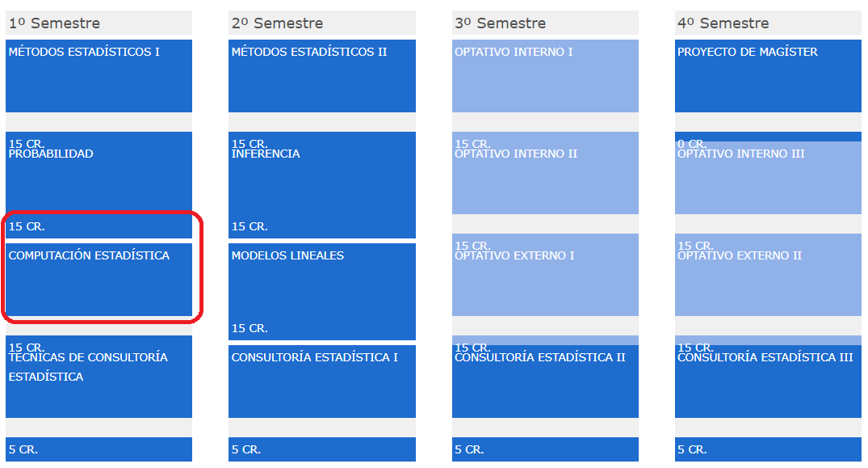Open the Inferencia course block
Image resolution: width=868 pixels, height=468 pixels.
click(321, 185)
